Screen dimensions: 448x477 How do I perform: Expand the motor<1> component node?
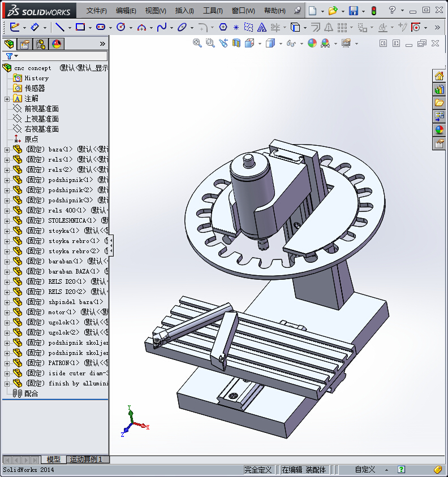pyautogui.click(x=7, y=313)
